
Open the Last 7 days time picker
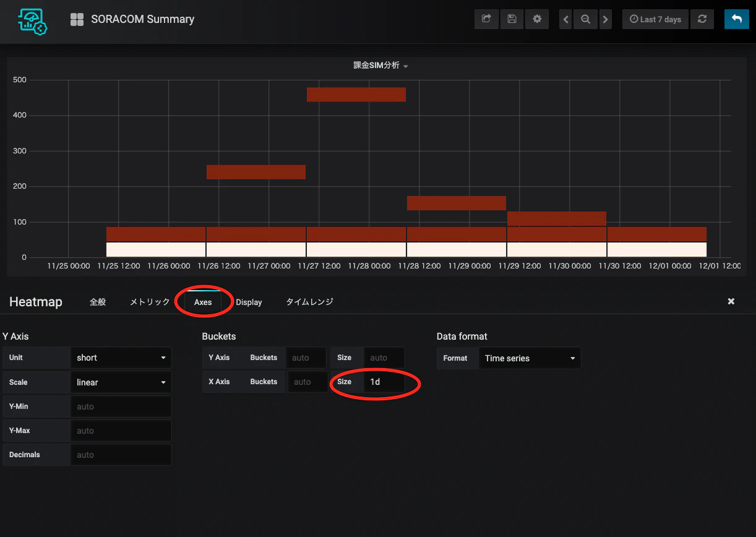click(x=655, y=19)
